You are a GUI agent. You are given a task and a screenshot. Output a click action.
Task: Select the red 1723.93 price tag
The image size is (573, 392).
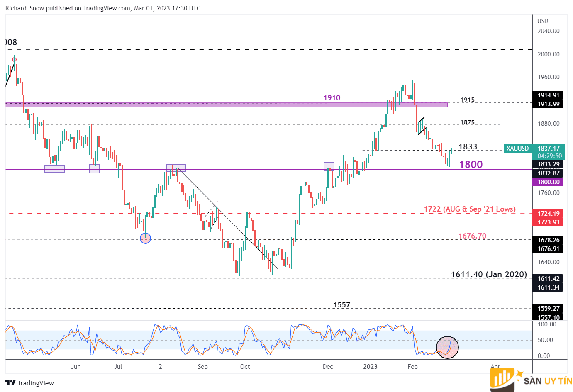coord(549,222)
